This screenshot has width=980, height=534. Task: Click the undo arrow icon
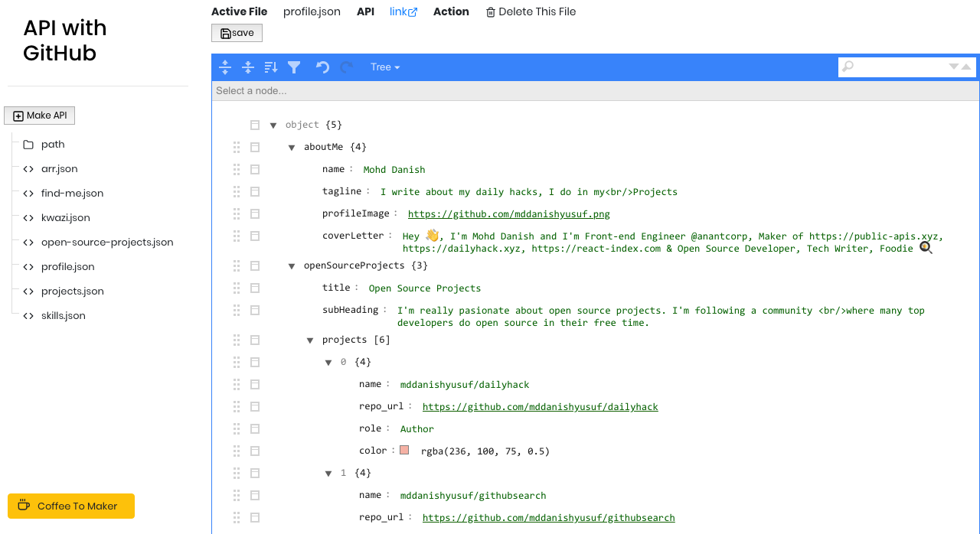tap(323, 67)
